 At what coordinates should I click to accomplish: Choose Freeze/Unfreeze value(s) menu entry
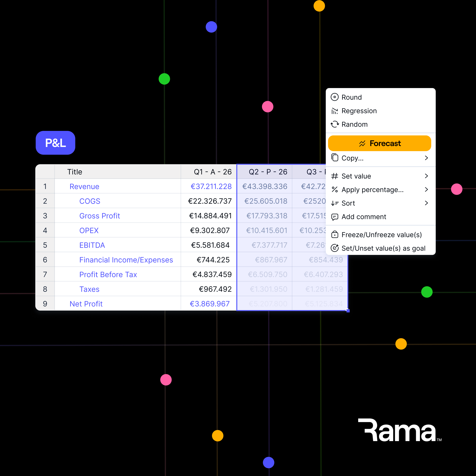point(381,235)
